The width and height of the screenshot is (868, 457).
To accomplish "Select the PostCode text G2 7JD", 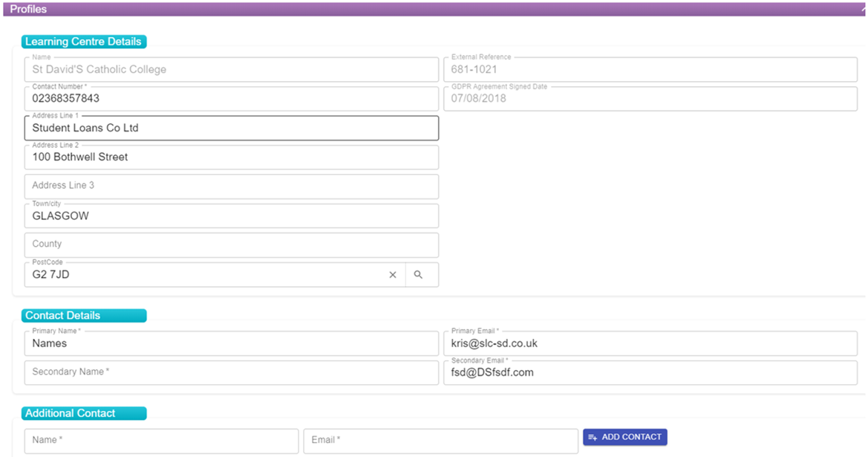I will click(50, 275).
